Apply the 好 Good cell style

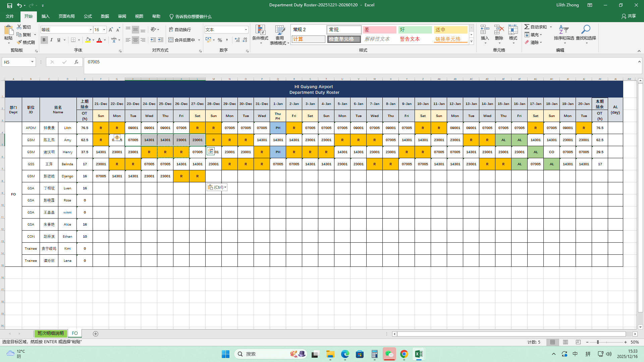coord(415,30)
